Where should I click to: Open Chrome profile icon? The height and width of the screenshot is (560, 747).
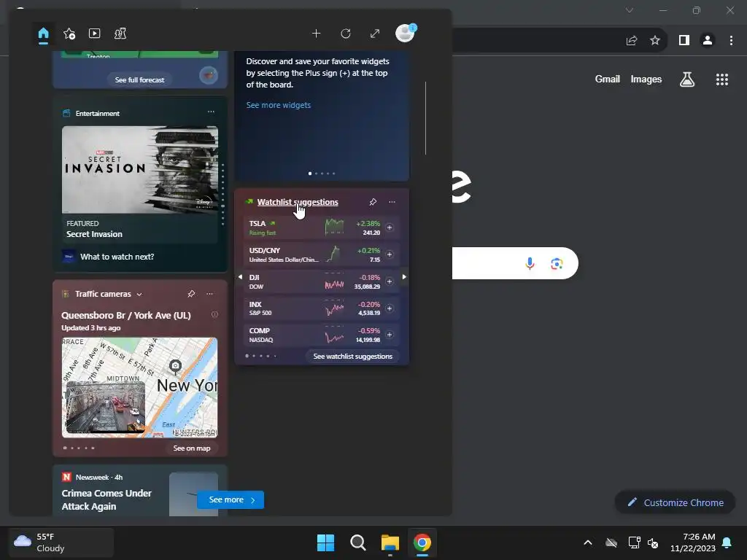click(708, 41)
